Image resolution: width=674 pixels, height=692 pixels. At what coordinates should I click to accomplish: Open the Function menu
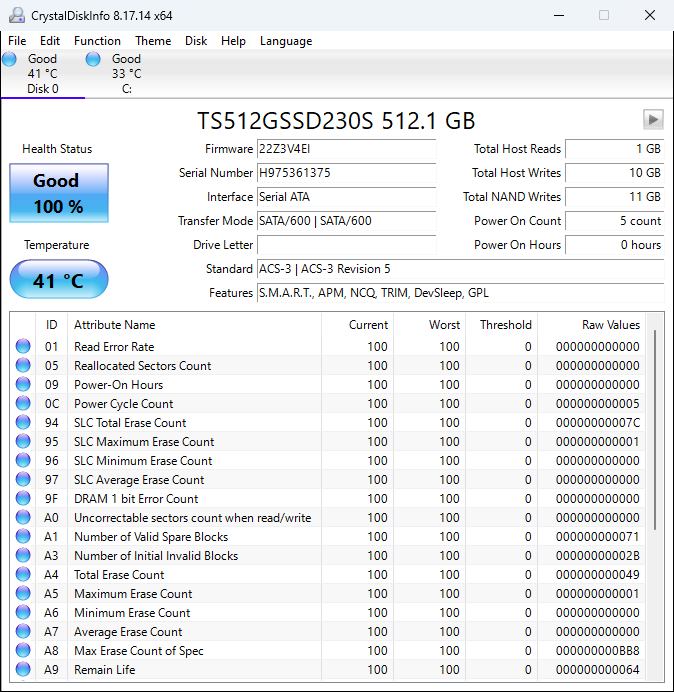click(97, 41)
